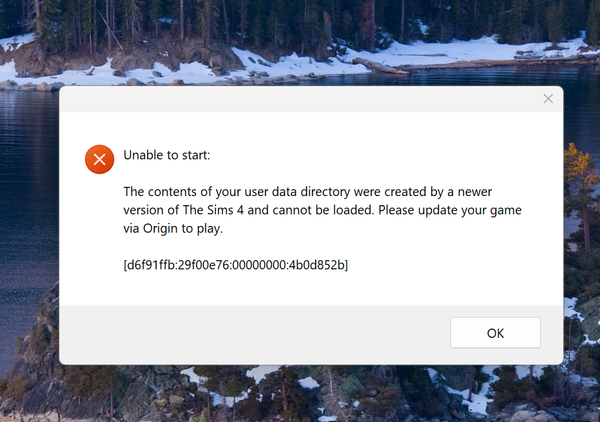Image resolution: width=600 pixels, height=422 pixels.
Task: Click the red error icon
Action: coord(99,159)
